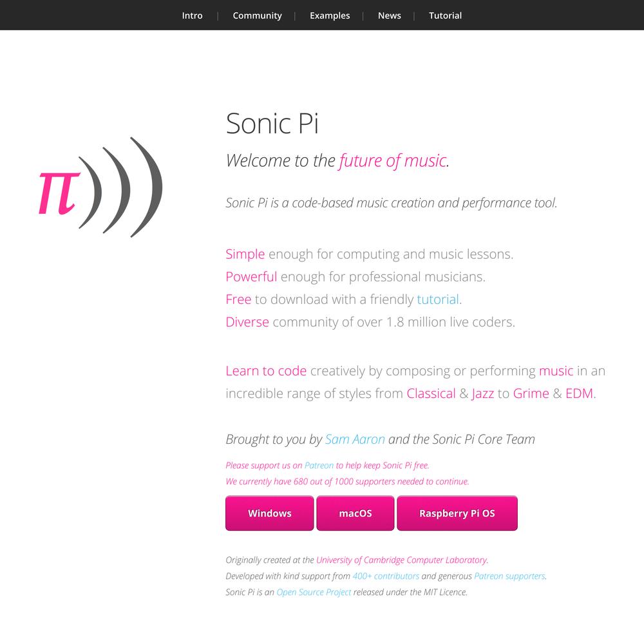Open University of Cambridge Computer Laboratory link

point(401,560)
